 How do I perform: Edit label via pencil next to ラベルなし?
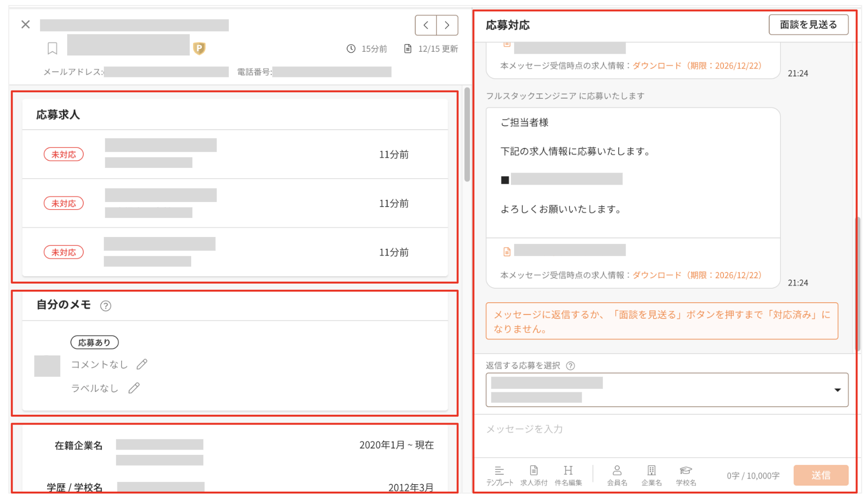click(134, 388)
